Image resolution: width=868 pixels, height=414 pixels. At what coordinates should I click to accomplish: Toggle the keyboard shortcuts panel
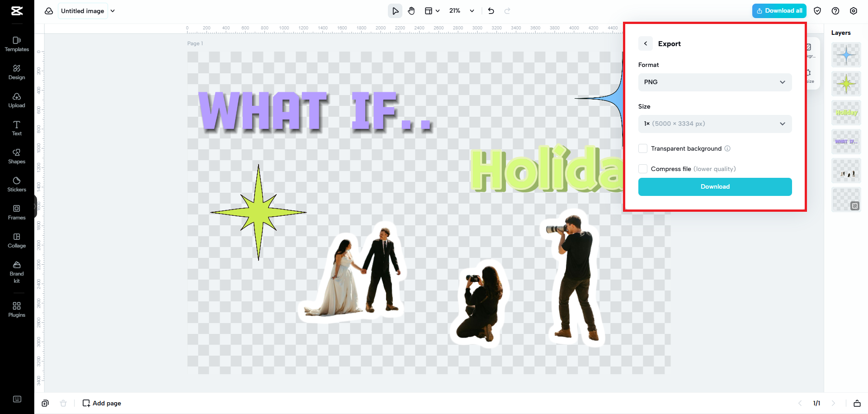(17, 399)
